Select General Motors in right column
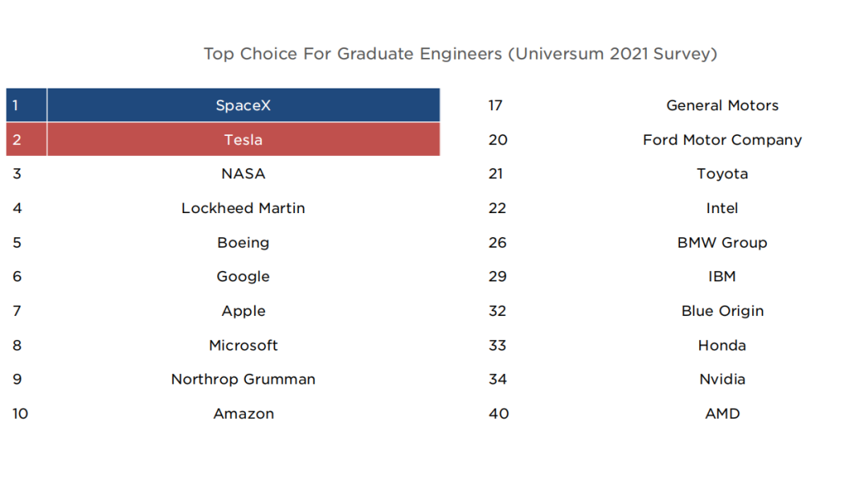 722,105
